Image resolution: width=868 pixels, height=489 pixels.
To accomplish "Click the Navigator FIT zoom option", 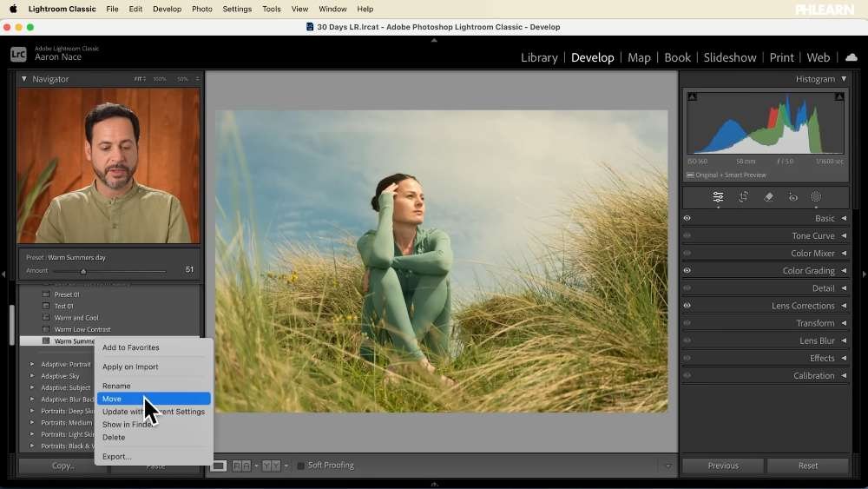I will (x=140, y=79).
